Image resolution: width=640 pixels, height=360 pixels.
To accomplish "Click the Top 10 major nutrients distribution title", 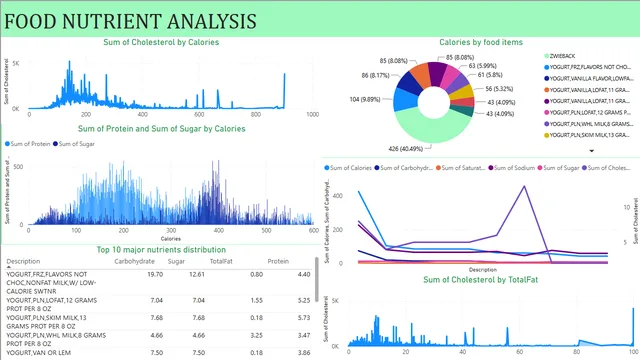I will pyautogui.click(x=161, y=249).
